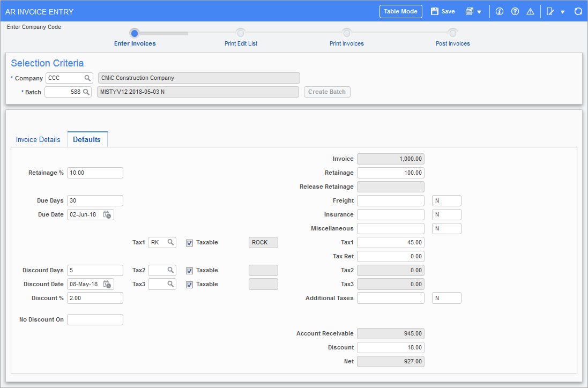This screenshot has width=588, height=388.
Task: Click the Post Invoices progress circle
Action: (453, 33)
